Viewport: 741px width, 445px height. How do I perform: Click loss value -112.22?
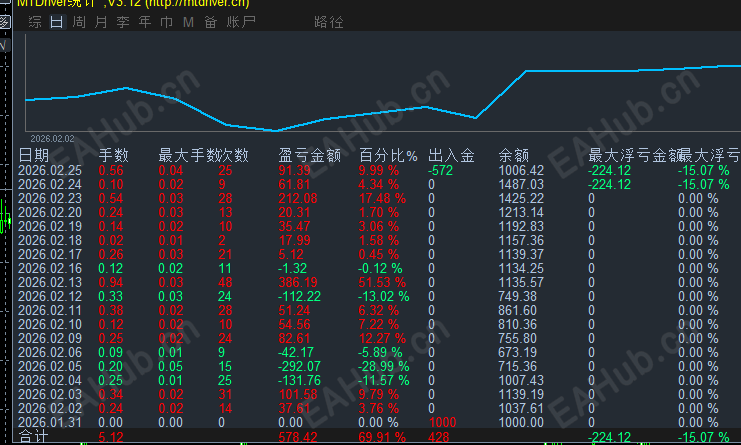[299, 296]
